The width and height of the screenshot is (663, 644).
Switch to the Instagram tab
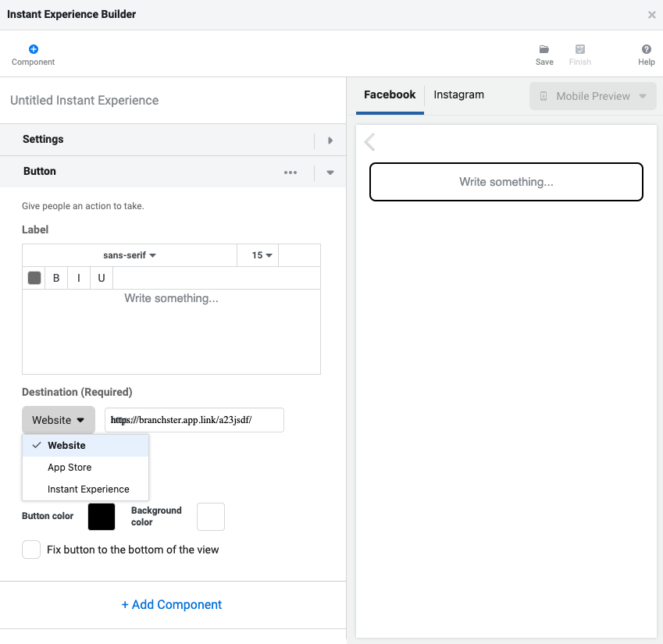[458, 95]
